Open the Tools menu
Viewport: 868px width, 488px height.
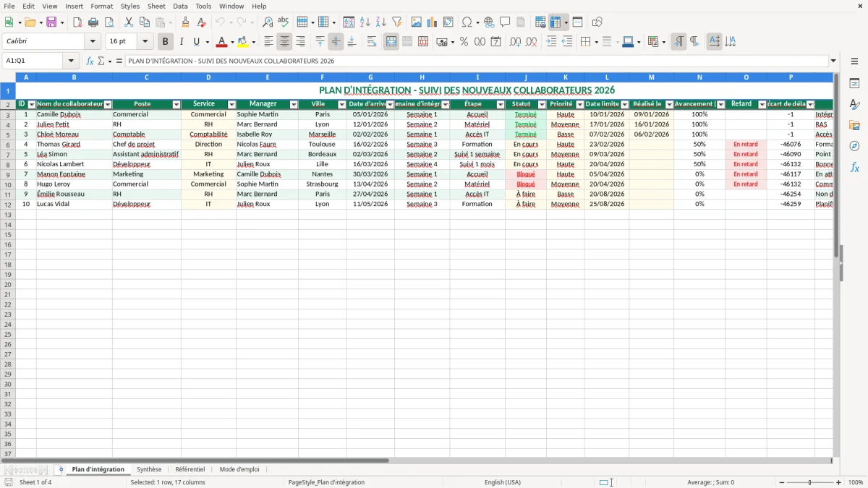(203, 6)
